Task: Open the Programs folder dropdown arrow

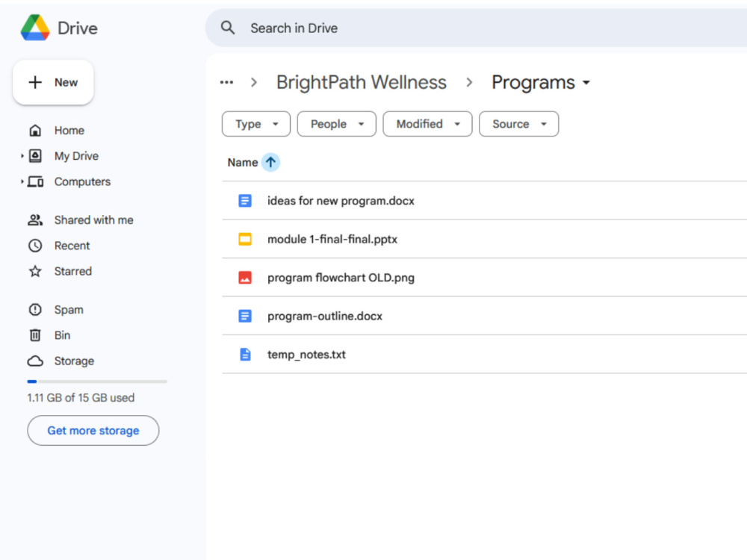Action: pyautogui.click(x=586, y=83)
